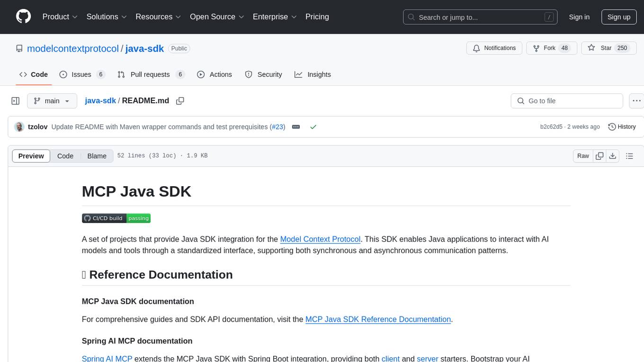Viewport: 644px width, 362px height.
Task: Expand the file tree side panel
Action: [x=16, y=101]
